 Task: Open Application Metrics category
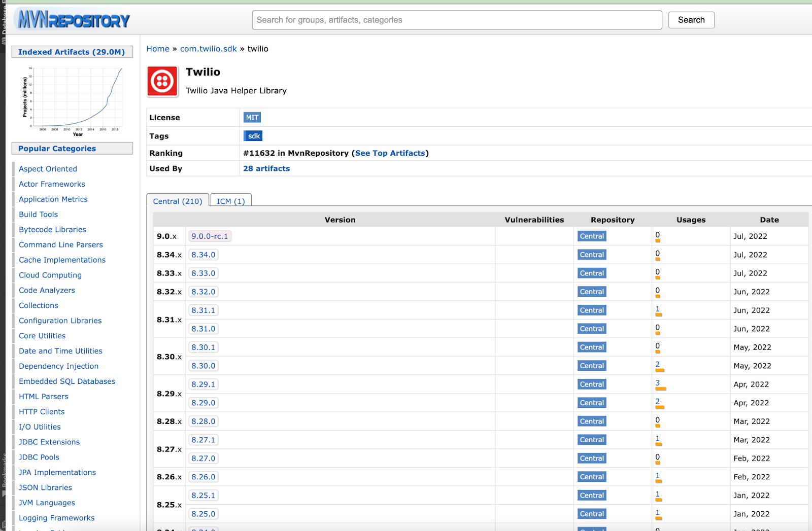[53, 199]
